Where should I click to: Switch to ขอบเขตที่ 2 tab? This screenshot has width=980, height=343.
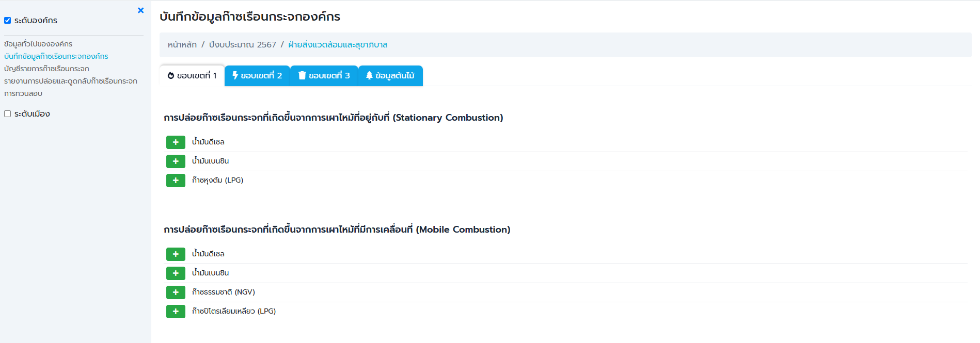(x=257, y=76)
